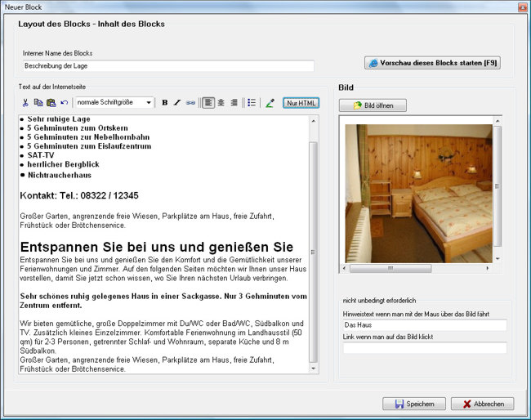Focus the empty image link field

tap(425, 348)
